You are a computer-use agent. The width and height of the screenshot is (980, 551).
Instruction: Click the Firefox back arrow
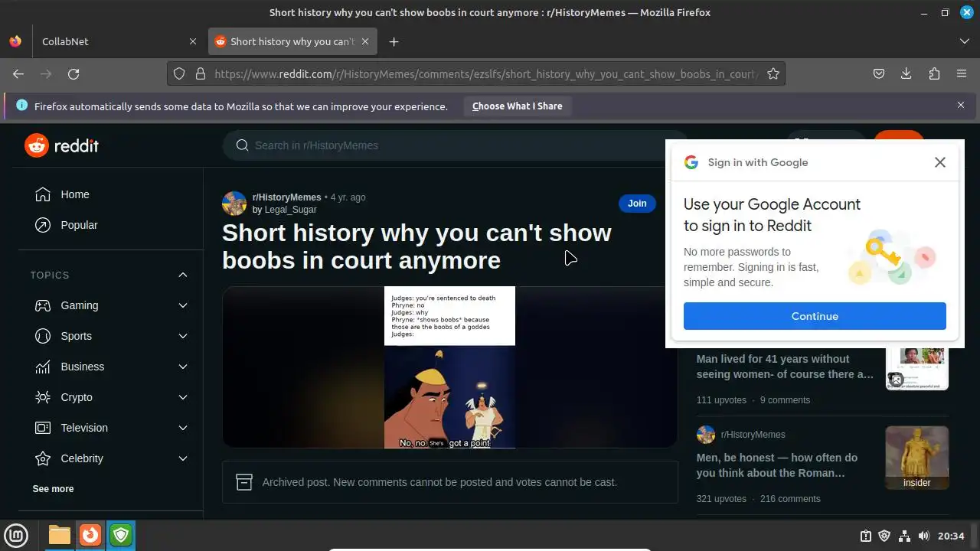[18, 73]
